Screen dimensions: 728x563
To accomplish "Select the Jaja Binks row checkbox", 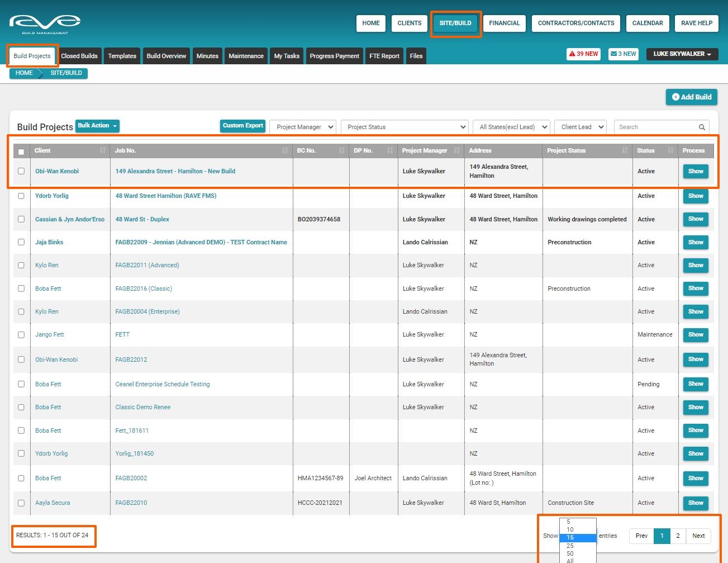I will [x=21, y=243].
